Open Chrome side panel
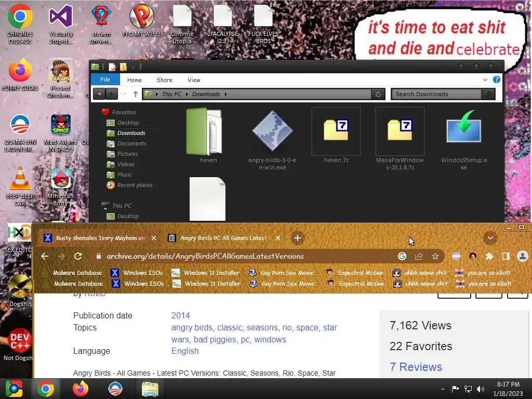 coord(506,256)
